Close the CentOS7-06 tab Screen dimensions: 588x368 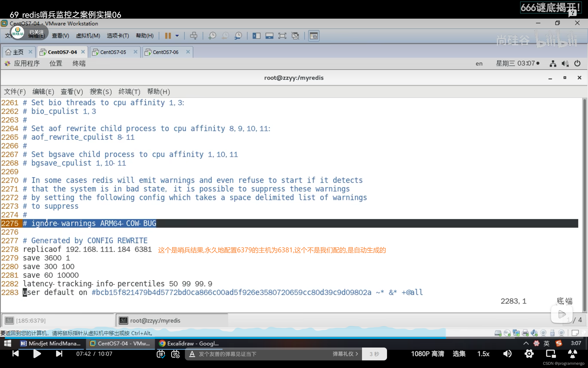coord(188,52)
